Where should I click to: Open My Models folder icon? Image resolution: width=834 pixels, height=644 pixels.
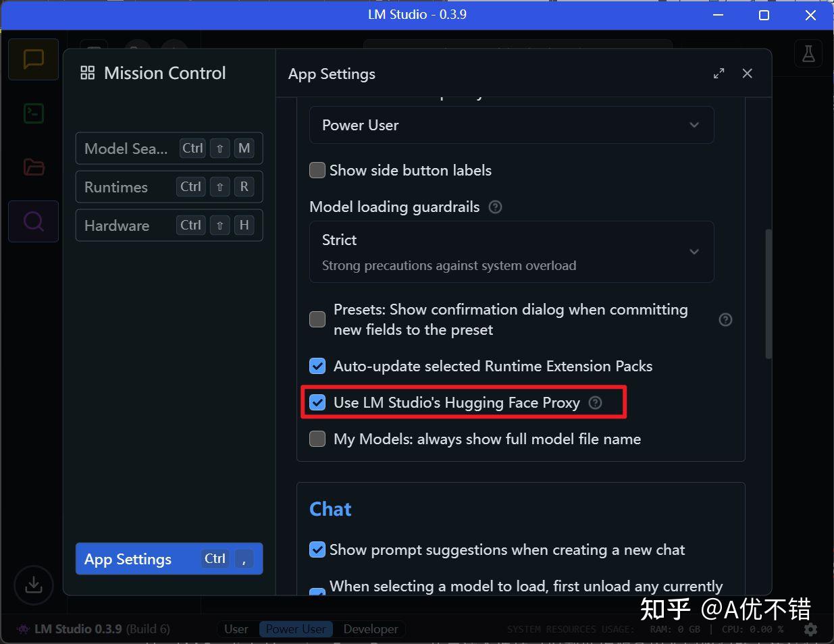33,167
